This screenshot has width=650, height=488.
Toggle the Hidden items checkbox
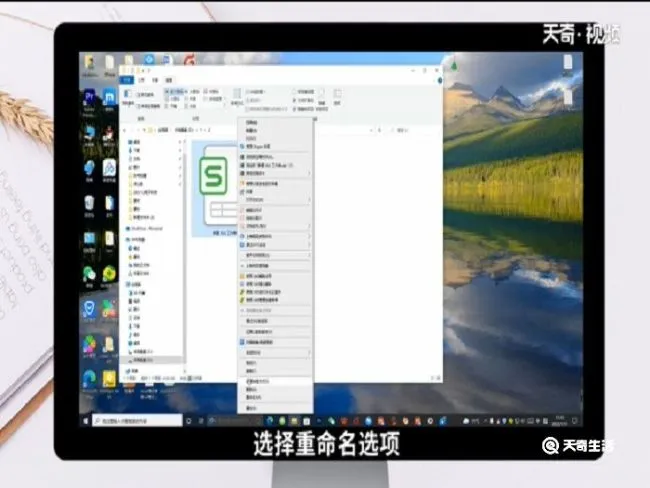[305, 109]
